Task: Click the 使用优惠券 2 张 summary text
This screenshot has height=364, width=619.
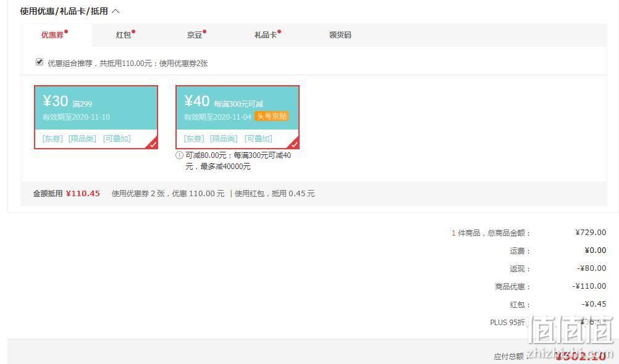Action: coord(138,193)
